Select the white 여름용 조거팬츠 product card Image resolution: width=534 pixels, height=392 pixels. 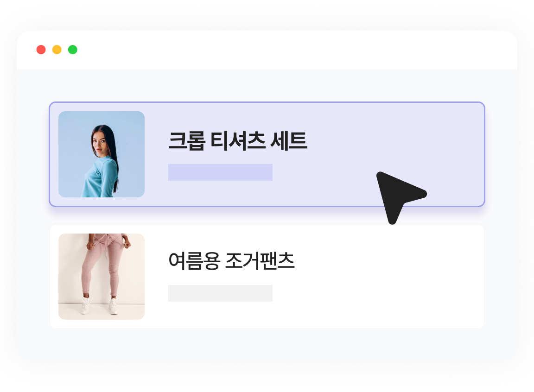tap(267, 276)
